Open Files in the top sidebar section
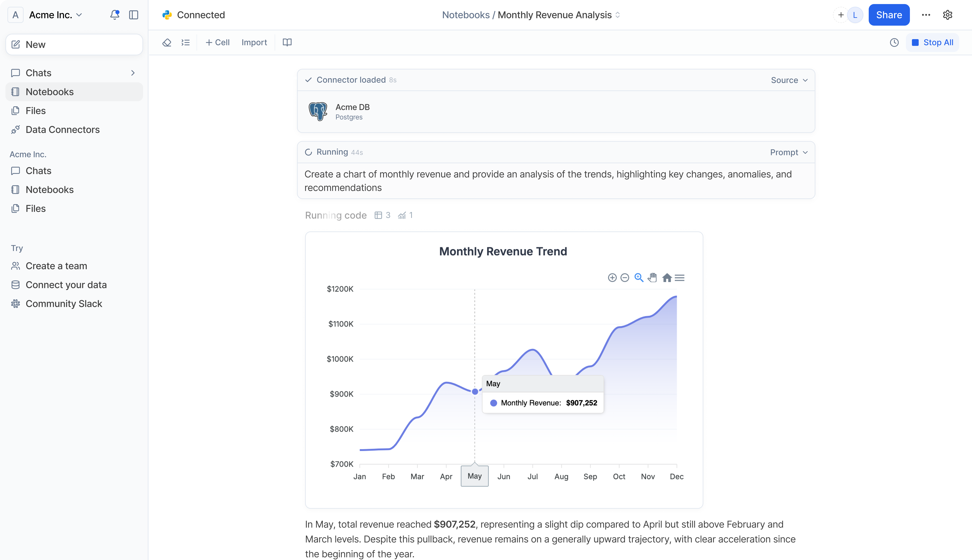This screenshot has width=972, height=560. click(35, 111)
